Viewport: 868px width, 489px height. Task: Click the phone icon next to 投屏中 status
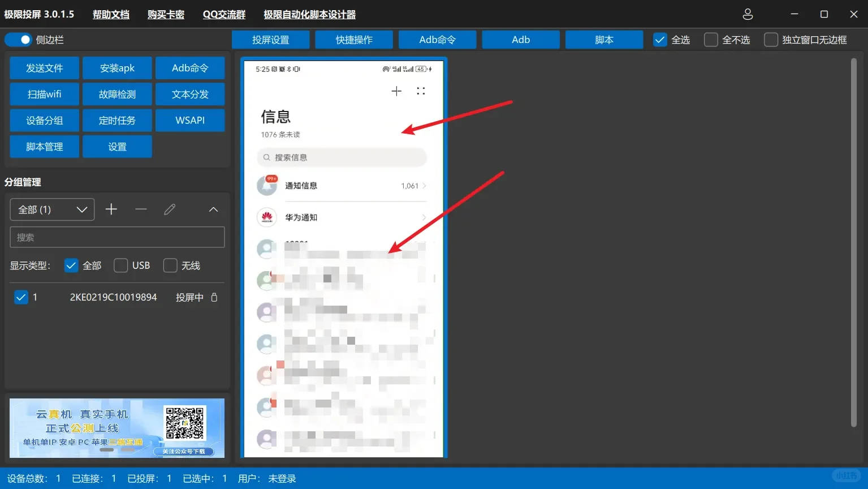click(214, 297)
